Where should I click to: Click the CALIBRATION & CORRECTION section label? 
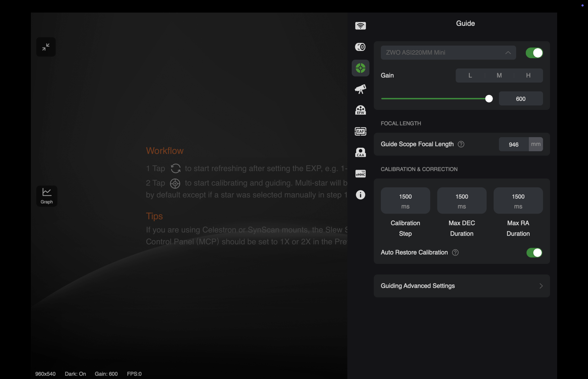click(419, 169)
